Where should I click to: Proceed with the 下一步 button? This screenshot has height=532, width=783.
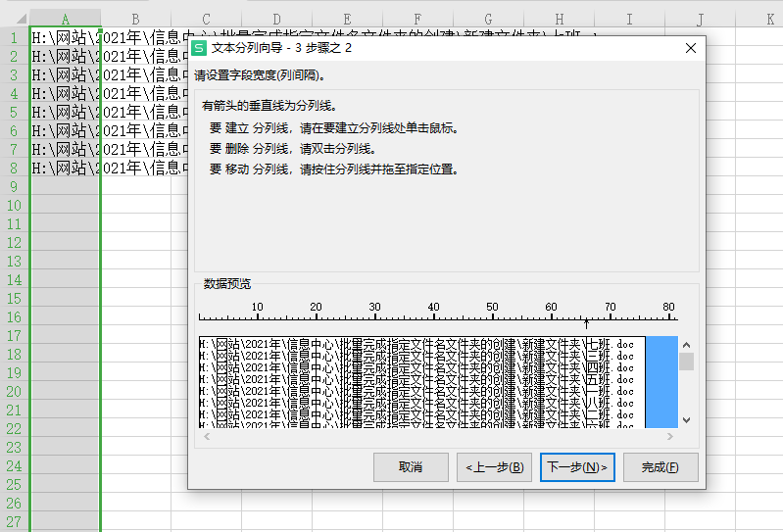pyautogui.click(x=577, y=467)
